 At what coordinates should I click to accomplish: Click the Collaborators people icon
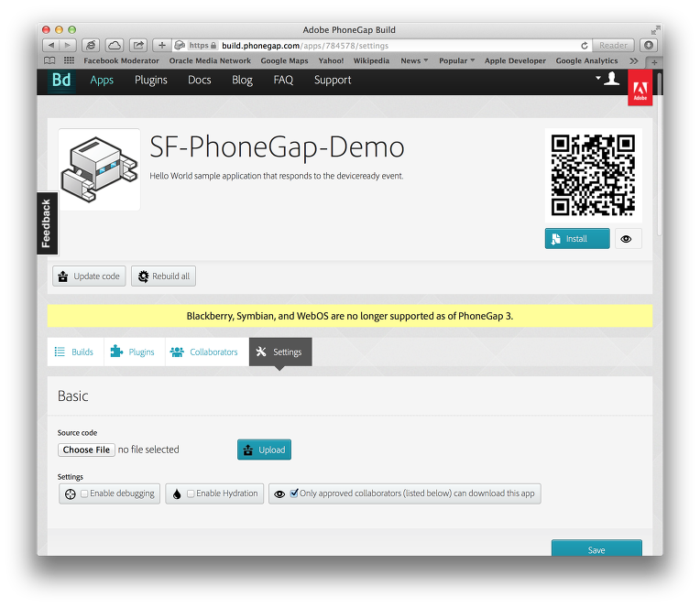point(177,352)
